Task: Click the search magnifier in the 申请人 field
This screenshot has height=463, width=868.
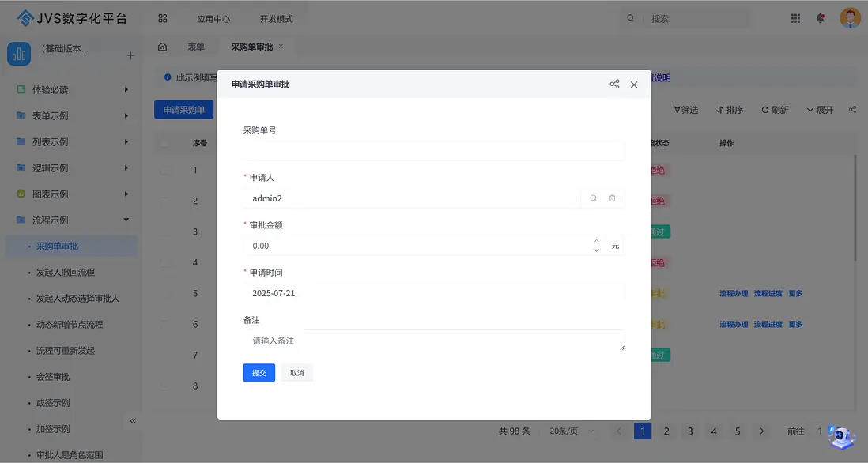Action: pyautogui.click(x=593, y=198)
